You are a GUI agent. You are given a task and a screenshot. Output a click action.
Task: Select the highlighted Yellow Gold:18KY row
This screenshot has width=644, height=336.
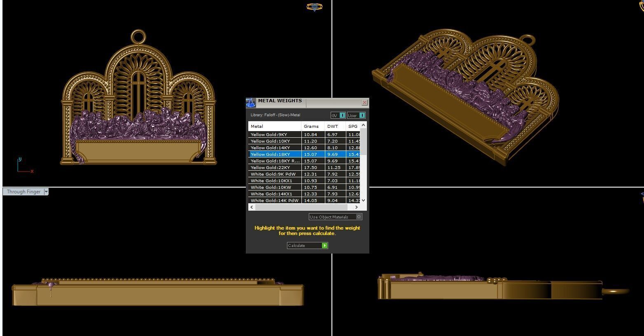[304, 154]
